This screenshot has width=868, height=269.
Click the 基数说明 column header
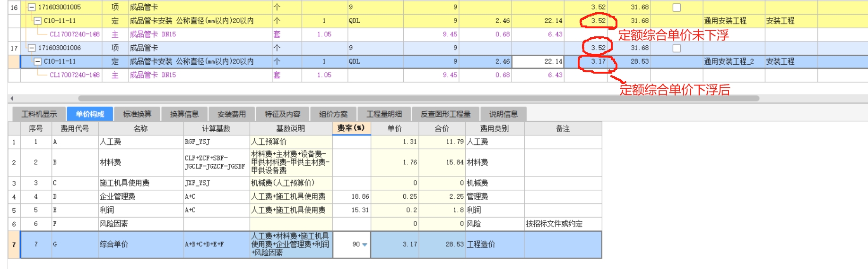tap(291, 128)
